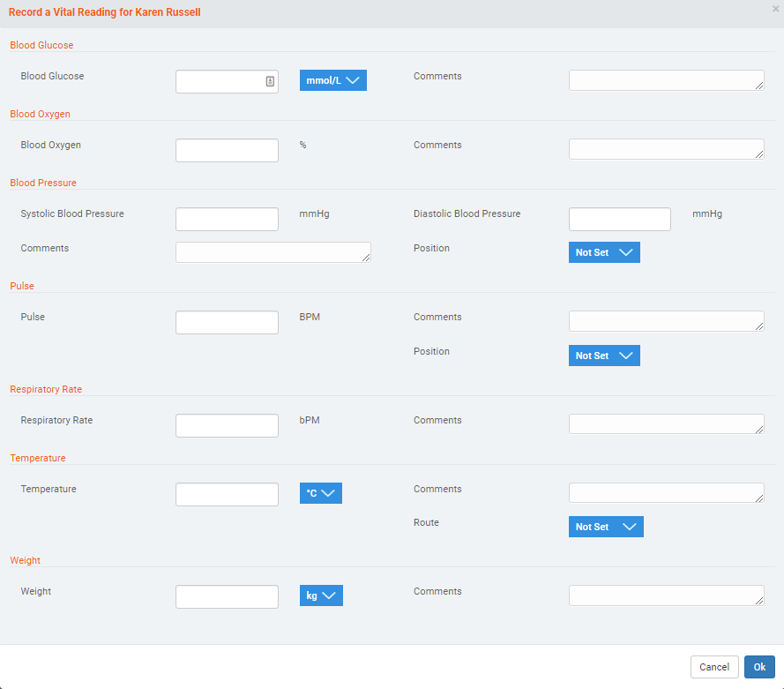Close the vital reading dialog with X

coord(774,9)
